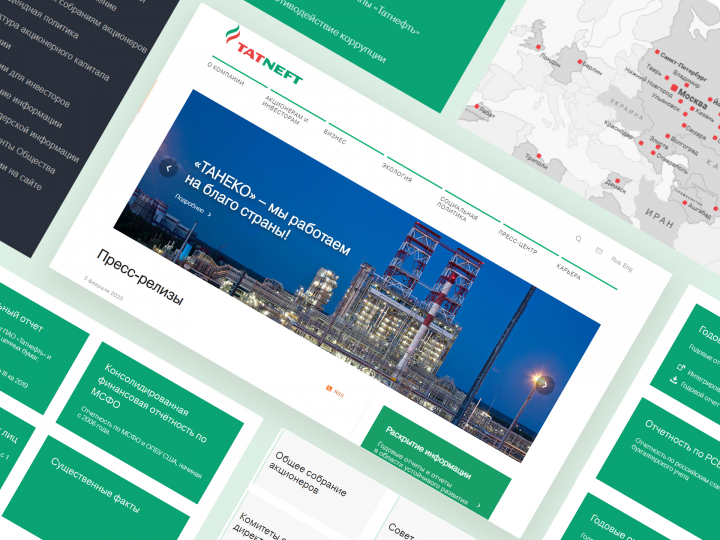Select Дамаск marker on map
The image size is (720, 540).
pos(618,180)
